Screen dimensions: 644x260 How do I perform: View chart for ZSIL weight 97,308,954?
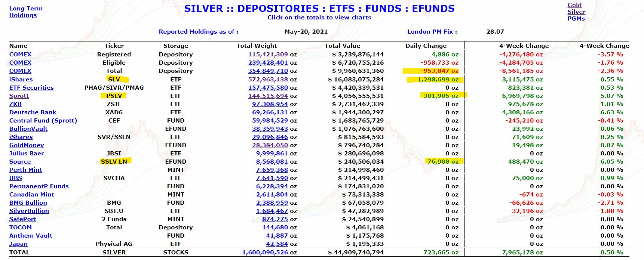(270, 104)
